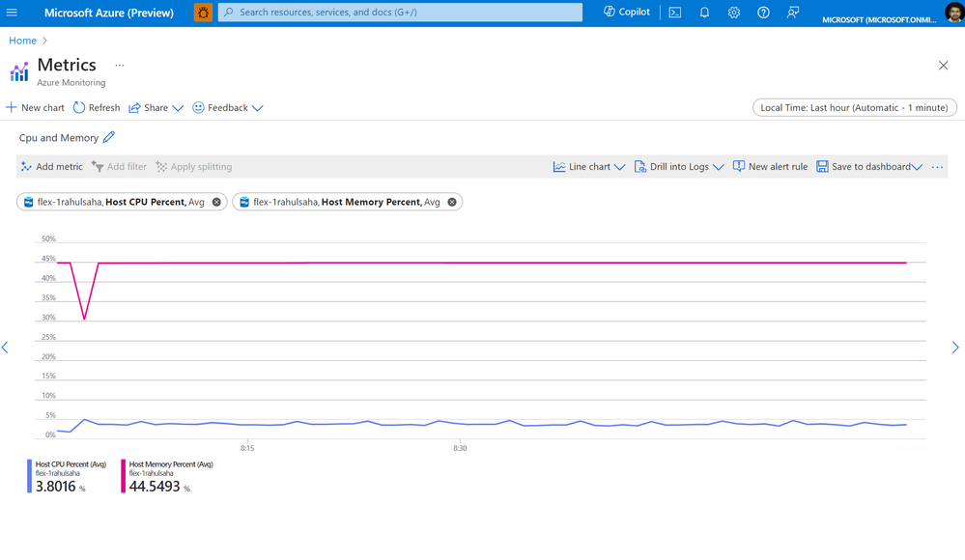Click the memory dip point on pink line

point(84,319)
